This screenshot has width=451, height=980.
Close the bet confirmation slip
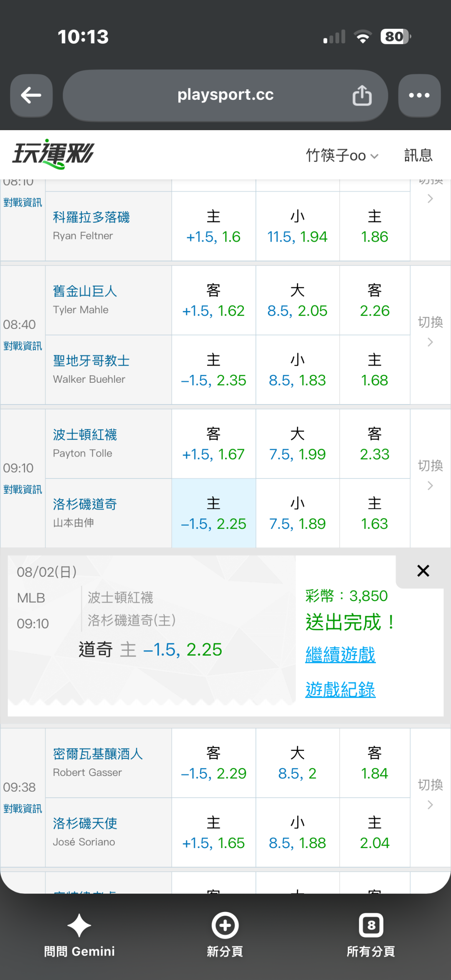pyautogui.click(x=423, y=571)
